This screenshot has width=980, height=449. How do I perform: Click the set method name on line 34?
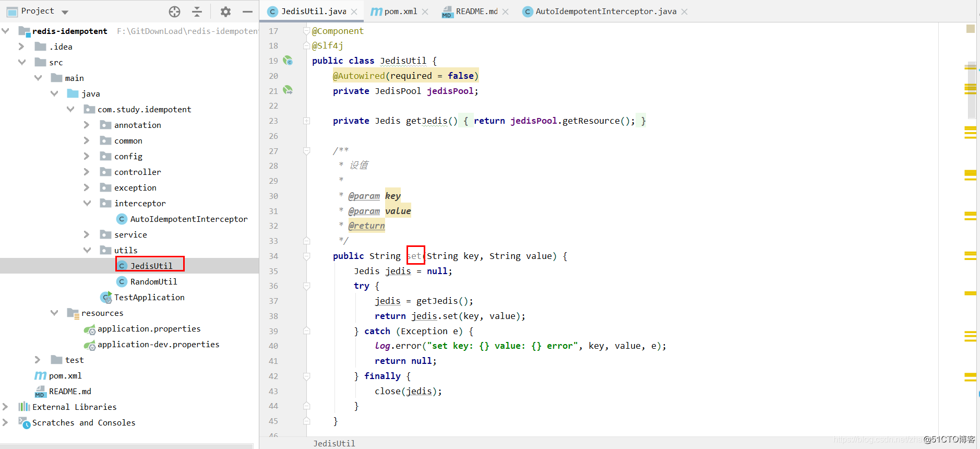pos(414,256)
